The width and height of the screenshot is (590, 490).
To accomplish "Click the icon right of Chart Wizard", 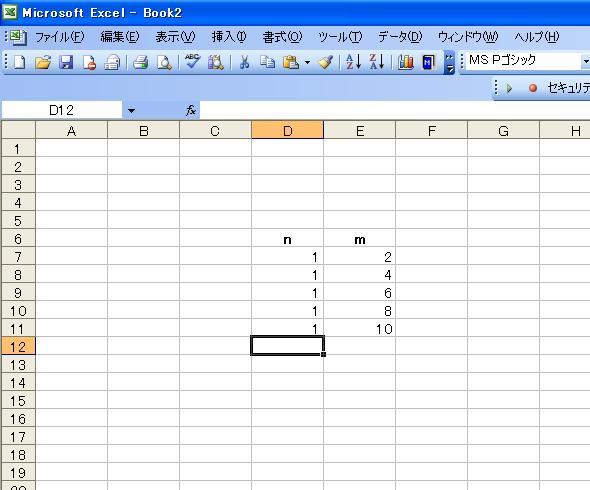I will coord(429,62).
